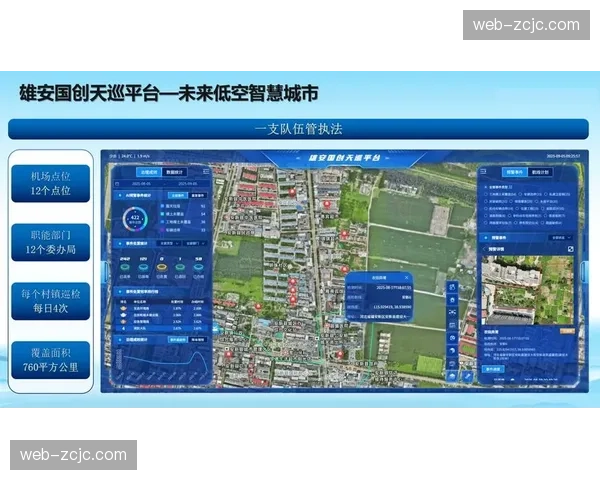Click the status ring icon under count 242
Image resolution: width=600 pixels, height=480 pixels.
[125, 268]
